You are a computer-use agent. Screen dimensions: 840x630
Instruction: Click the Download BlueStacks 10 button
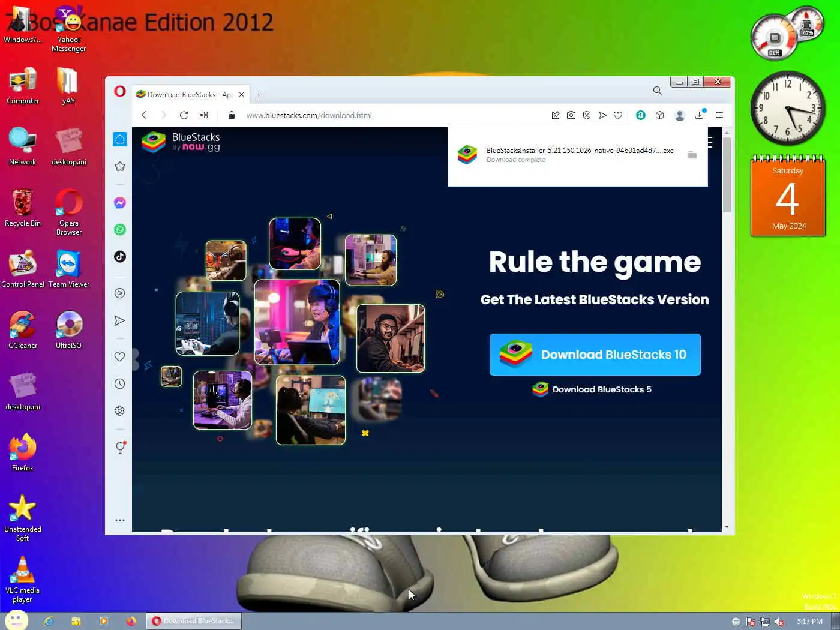(595, 355)
